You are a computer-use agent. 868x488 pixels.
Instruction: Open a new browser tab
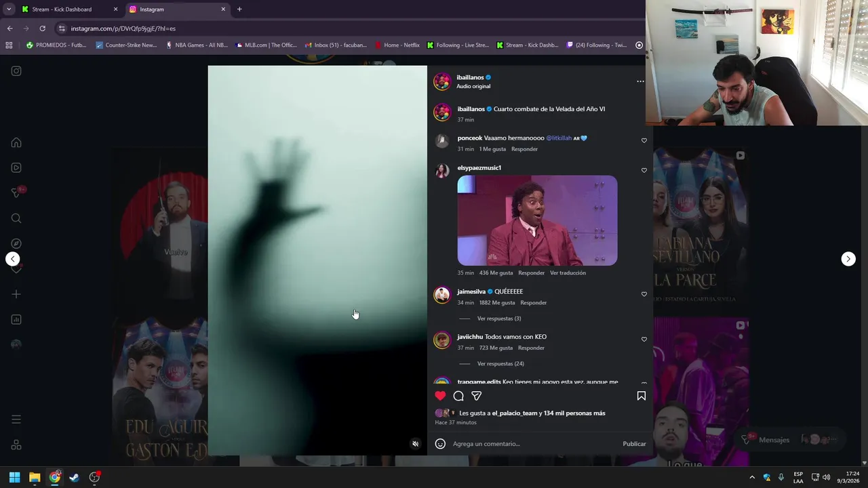(x=239, y=9)
